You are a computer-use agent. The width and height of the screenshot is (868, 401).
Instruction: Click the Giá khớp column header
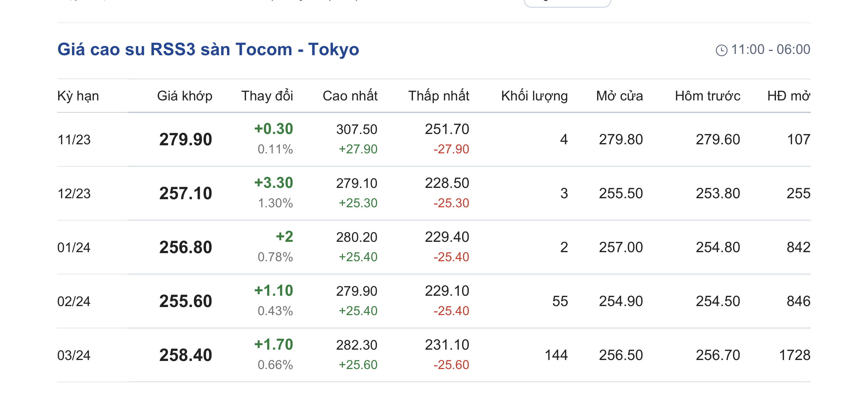pos(185,96)
